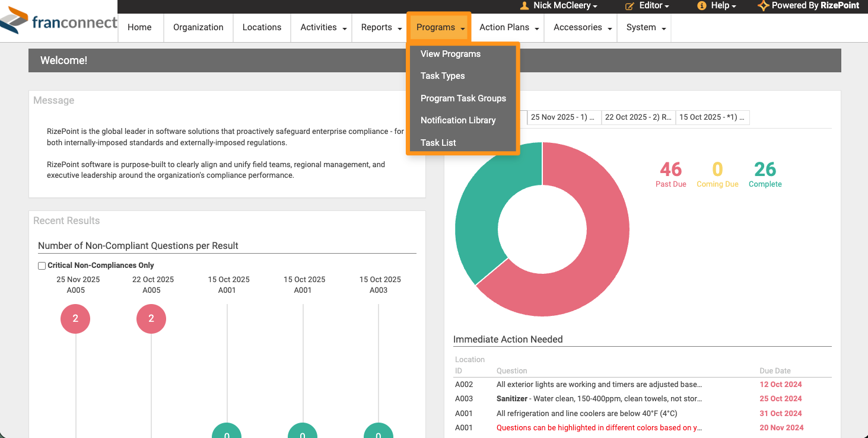
Task: Go to the Locations page
Action: pyautogui.click(x=262, y=27)
